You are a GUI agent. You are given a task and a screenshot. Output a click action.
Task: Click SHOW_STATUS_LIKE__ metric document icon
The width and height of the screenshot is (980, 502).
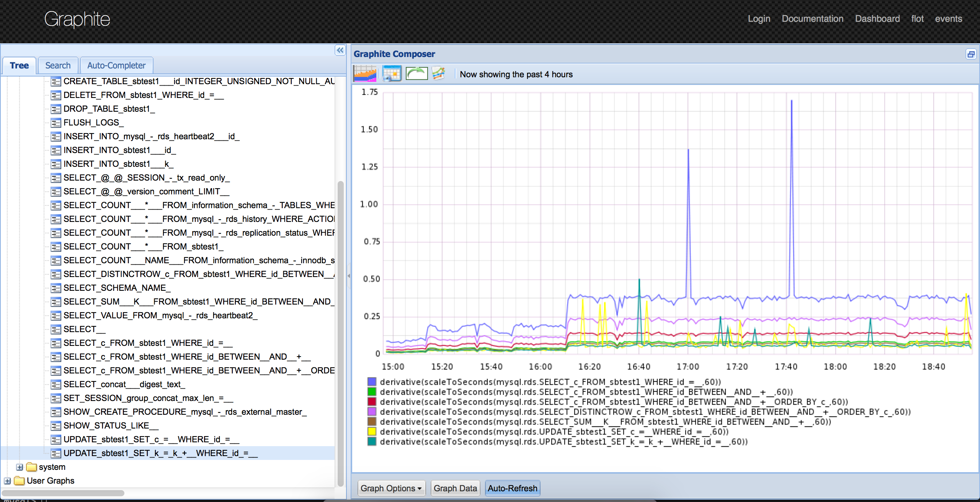point(56,426)
